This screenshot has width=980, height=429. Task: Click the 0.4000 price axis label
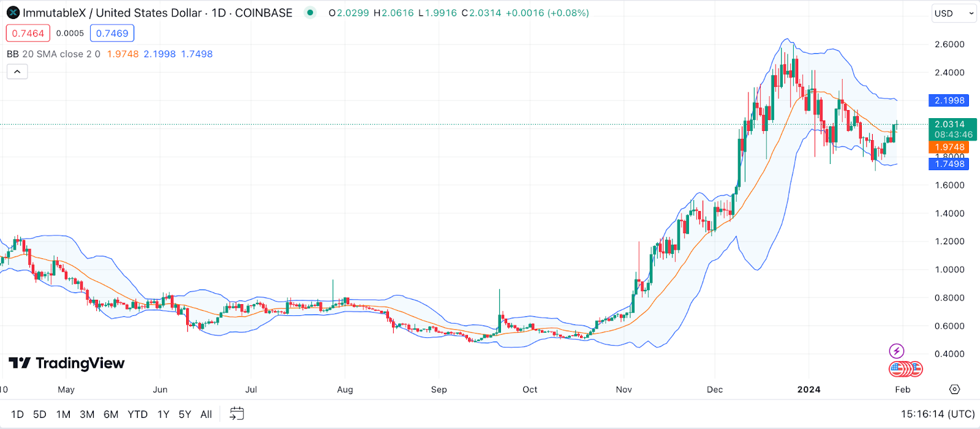949,354
